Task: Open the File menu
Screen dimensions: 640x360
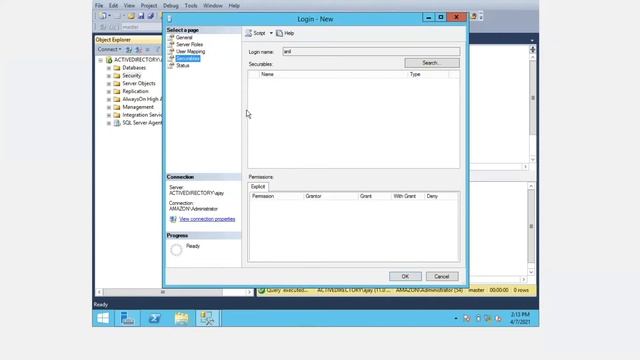Action: pyautogui.click(x=99, y=6)
